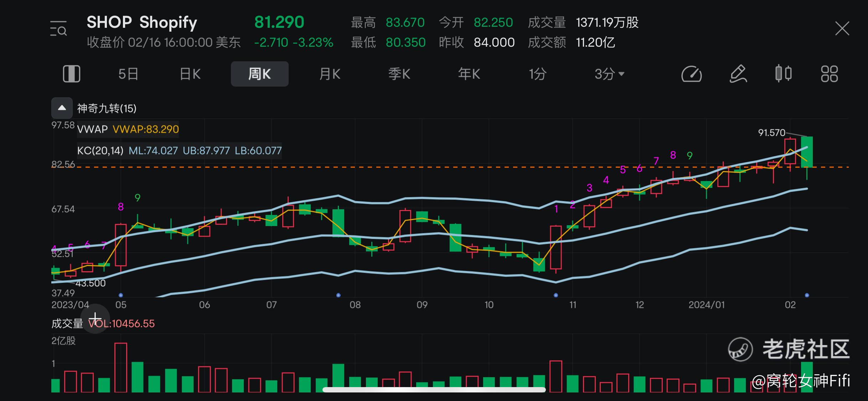Switch to the 月K monthly tab
The width and height of the screenshot is (868, 401).
[x=330, y=74]
